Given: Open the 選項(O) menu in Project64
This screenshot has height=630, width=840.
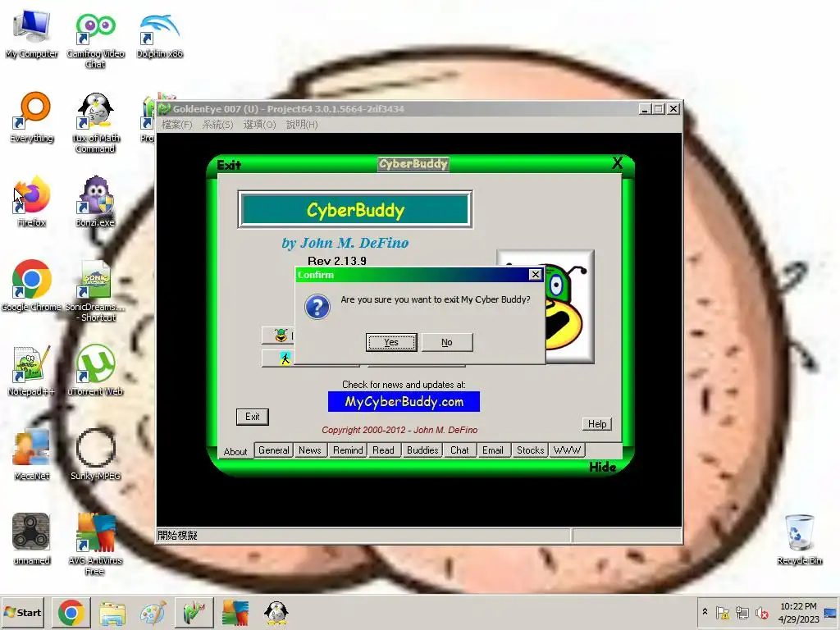Looking at the screenshot, I should [x=259, y=125].
